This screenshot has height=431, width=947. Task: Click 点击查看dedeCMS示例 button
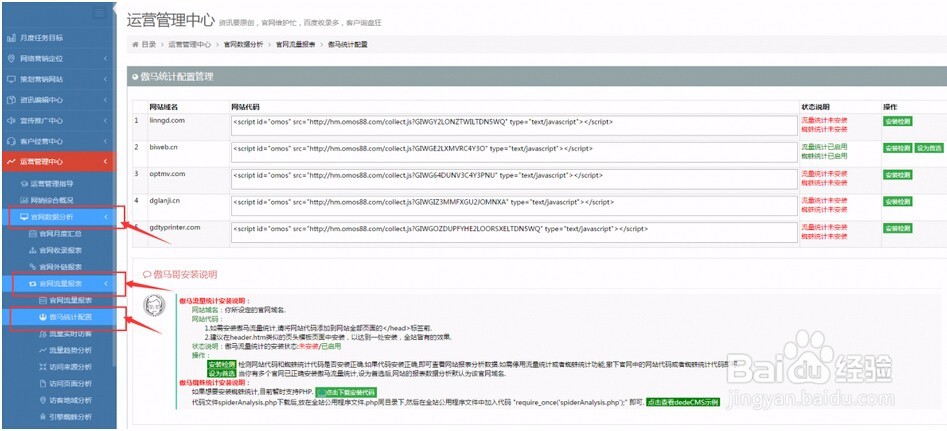[683, 401]
